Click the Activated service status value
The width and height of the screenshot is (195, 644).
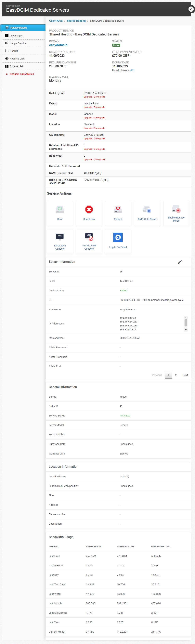click(x=125, y=415)
